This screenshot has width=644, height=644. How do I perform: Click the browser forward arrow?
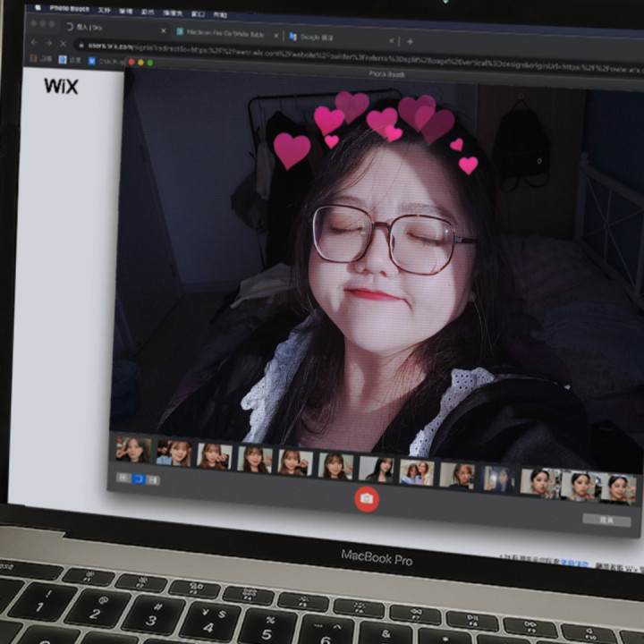pos(47,42)
